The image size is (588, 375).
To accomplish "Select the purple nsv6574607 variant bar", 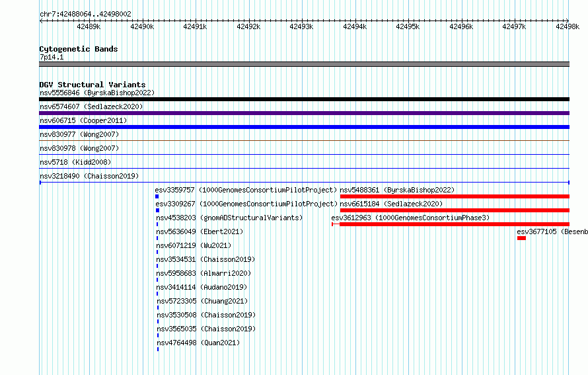I will 304,113.
